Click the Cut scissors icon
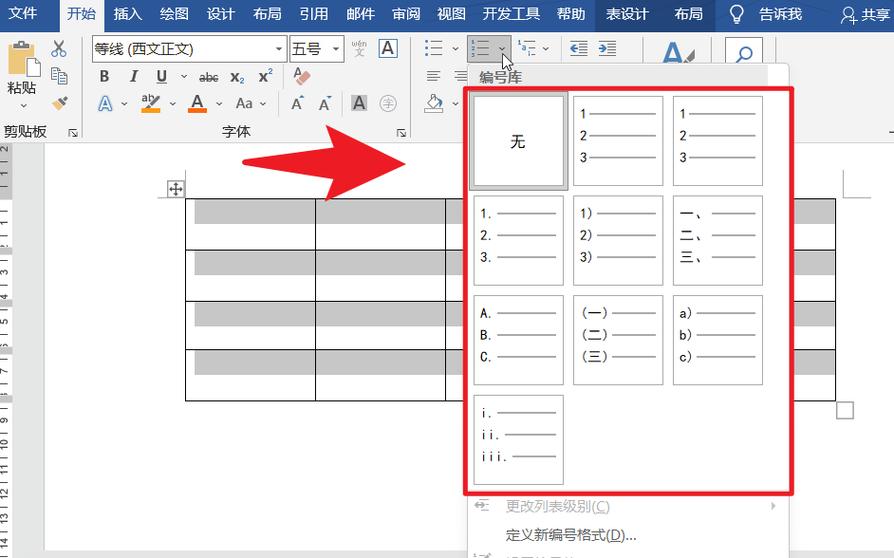The image size is (894, 558). point(59,50)
